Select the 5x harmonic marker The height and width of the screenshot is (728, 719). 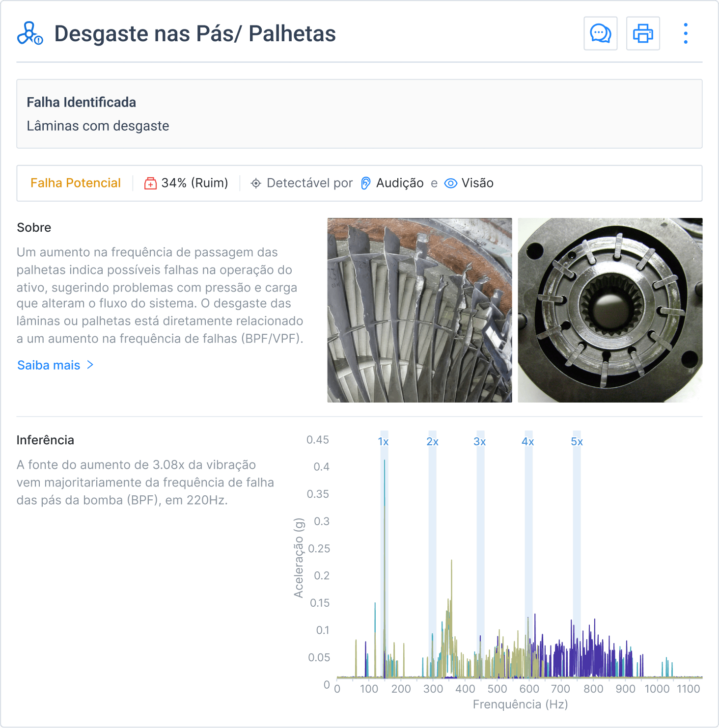click(577, 442)
